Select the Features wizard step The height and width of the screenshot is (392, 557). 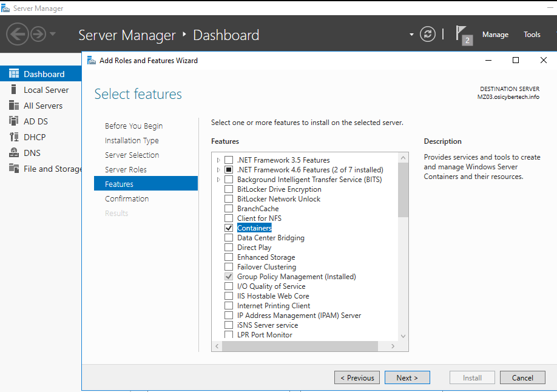(x=146, y=184)
